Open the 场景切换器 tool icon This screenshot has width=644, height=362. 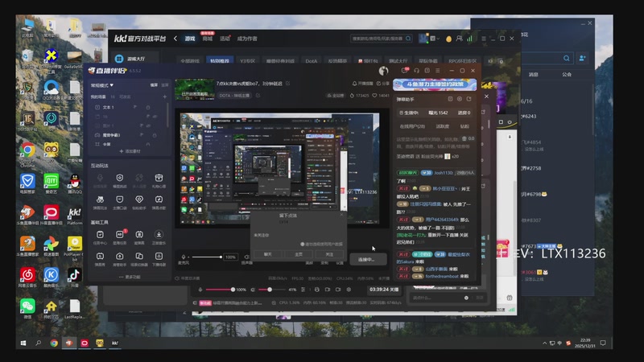tap(139, 256)
